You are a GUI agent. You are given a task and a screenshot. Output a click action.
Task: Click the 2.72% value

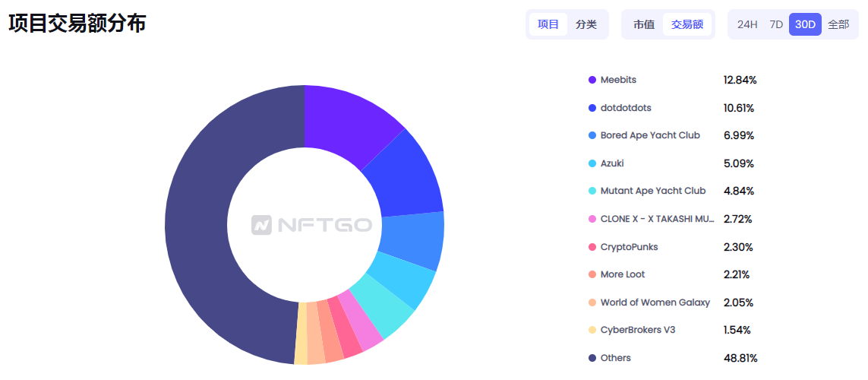pos(737,219)
